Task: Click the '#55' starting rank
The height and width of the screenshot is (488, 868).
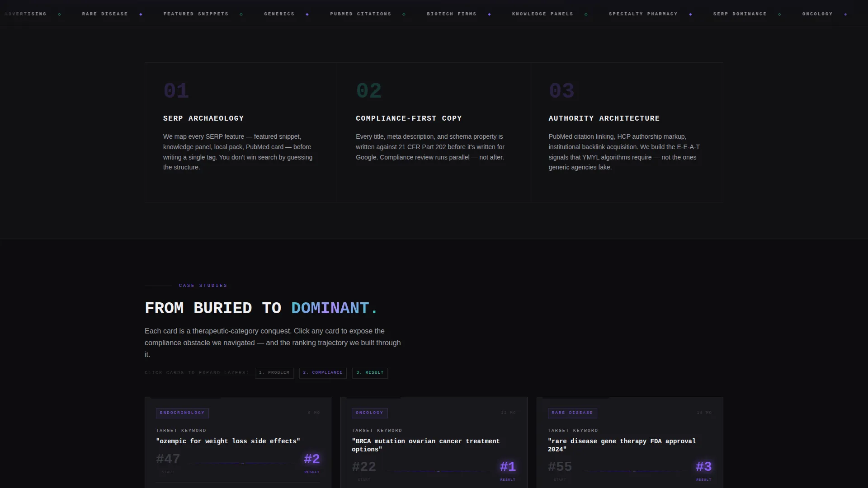Action: [560, 467]
